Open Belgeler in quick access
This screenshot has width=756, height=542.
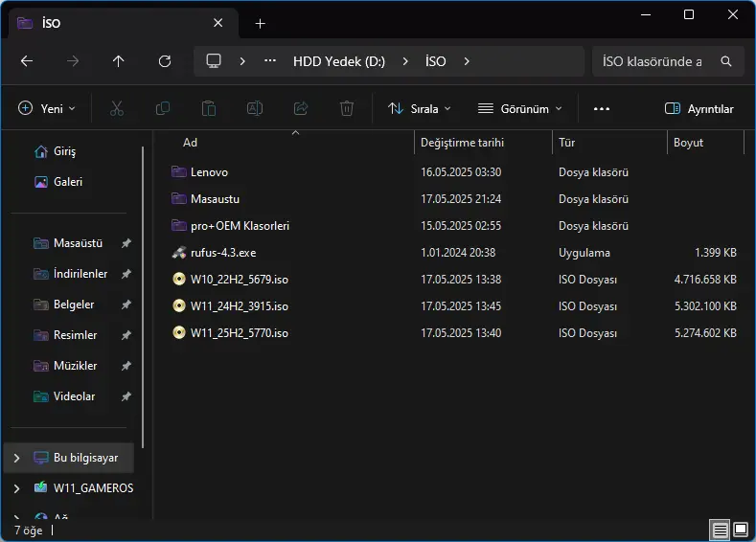click(x=63, y=305)
